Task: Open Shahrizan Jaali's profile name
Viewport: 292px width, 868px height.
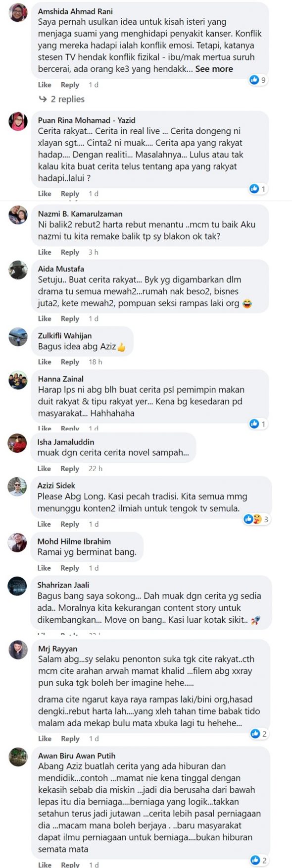Action: [x=63, y=585]
